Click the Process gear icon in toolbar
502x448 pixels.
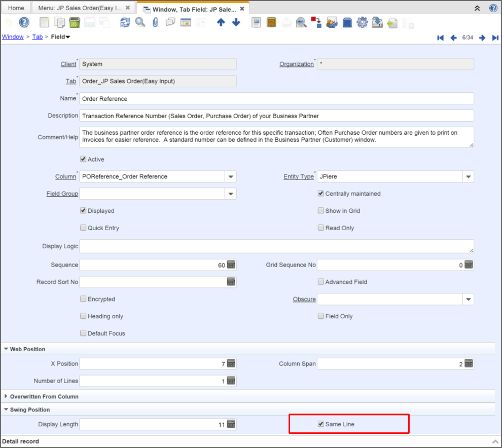(x=362, y=22)
